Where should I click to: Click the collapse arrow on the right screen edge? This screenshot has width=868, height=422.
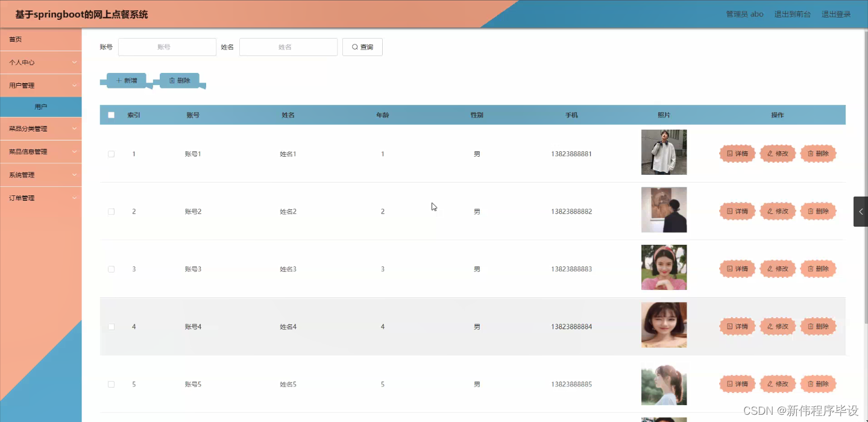coord(861,211)
